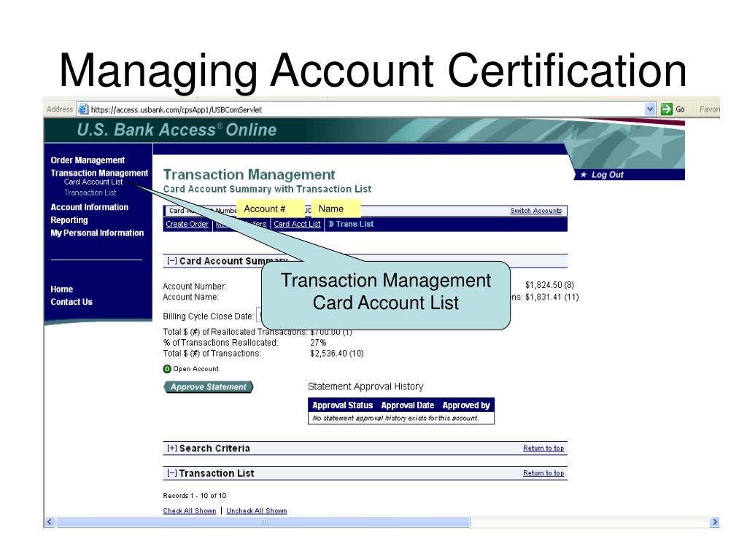The image size is (747, 560).
Task: Open the Reporting menu item
Action: click(x=69, y=220)
